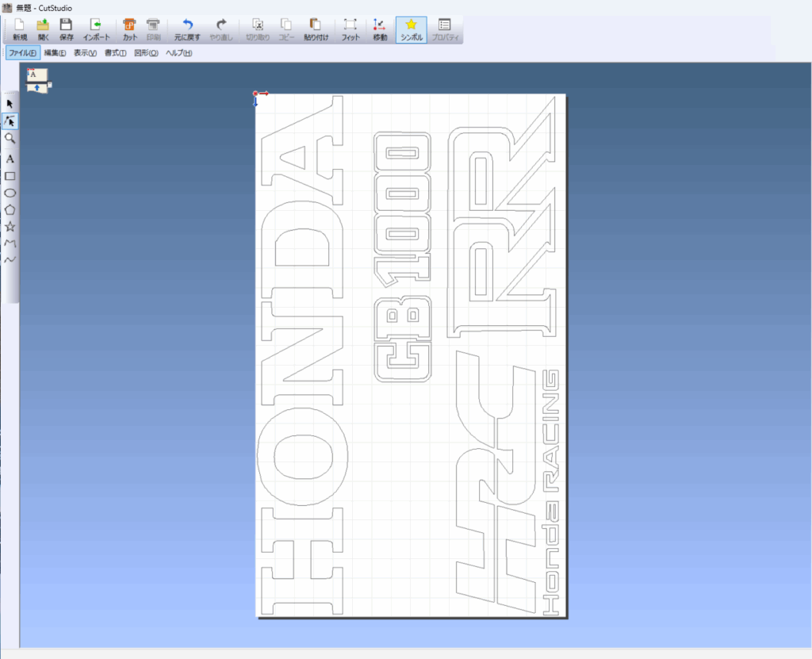Click the 移動 (Move) icon

(380, 29)
